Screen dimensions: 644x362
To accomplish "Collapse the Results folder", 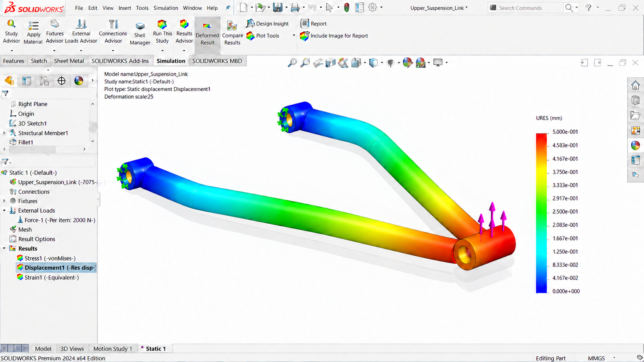I will [5, 249].
